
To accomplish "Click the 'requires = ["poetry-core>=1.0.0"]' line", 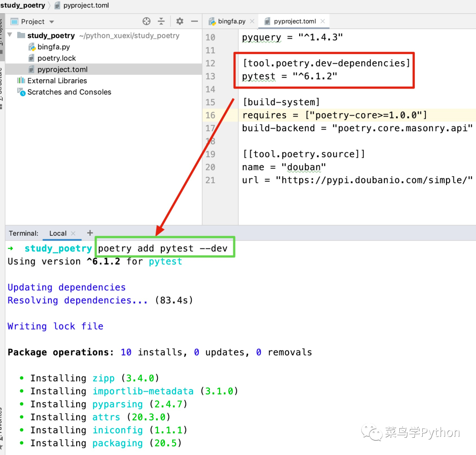I will pyautogui.click(x=335, y=115).
